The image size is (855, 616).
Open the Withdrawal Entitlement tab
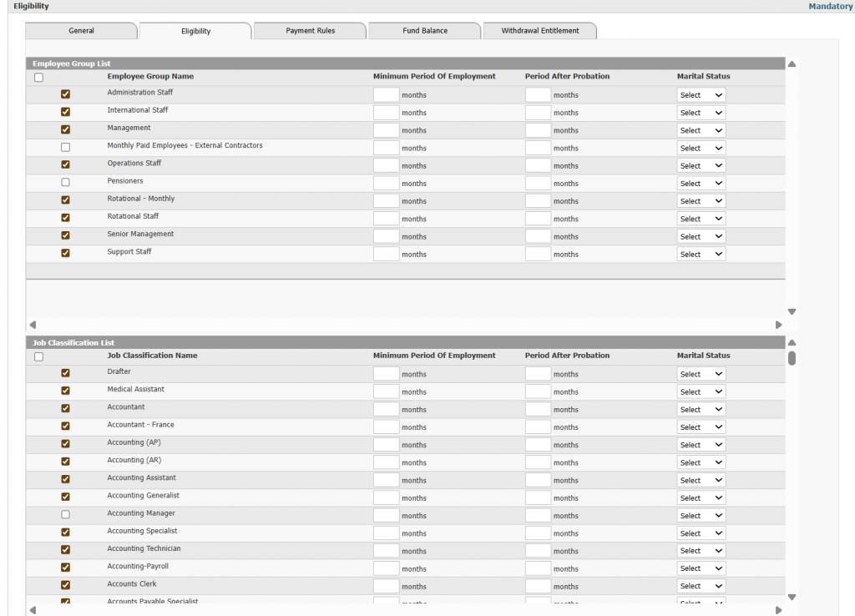click(540, 31)
